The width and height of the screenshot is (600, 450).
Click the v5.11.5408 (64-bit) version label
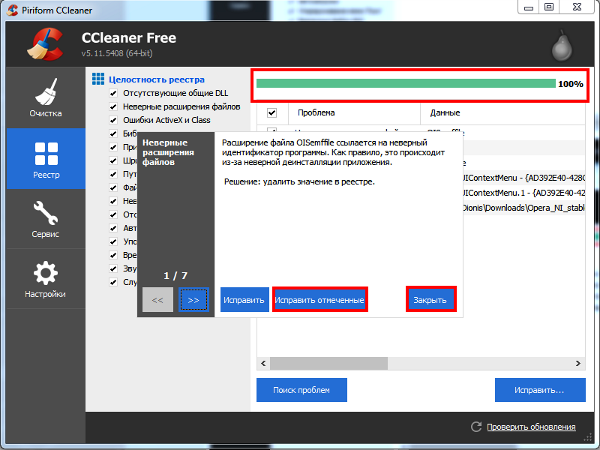(117, 53)
